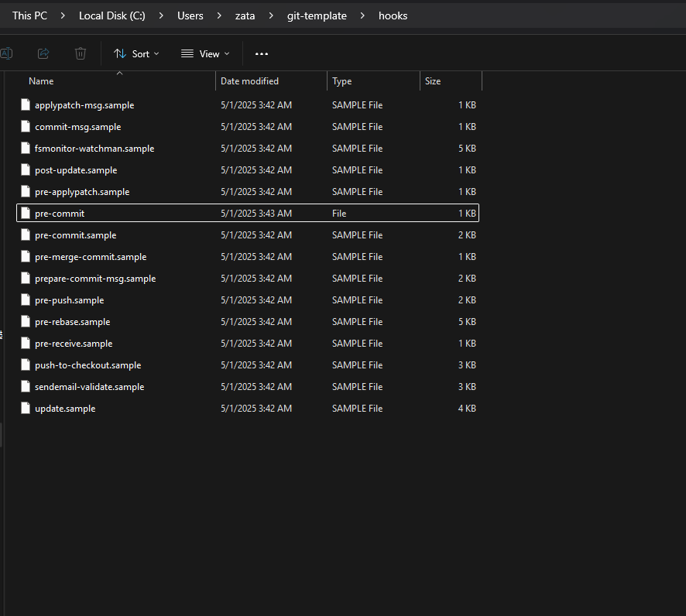Expand chevron after zata breadcrumb
The height and width of the screenshot is (616, 686).
tap(271, 15)
